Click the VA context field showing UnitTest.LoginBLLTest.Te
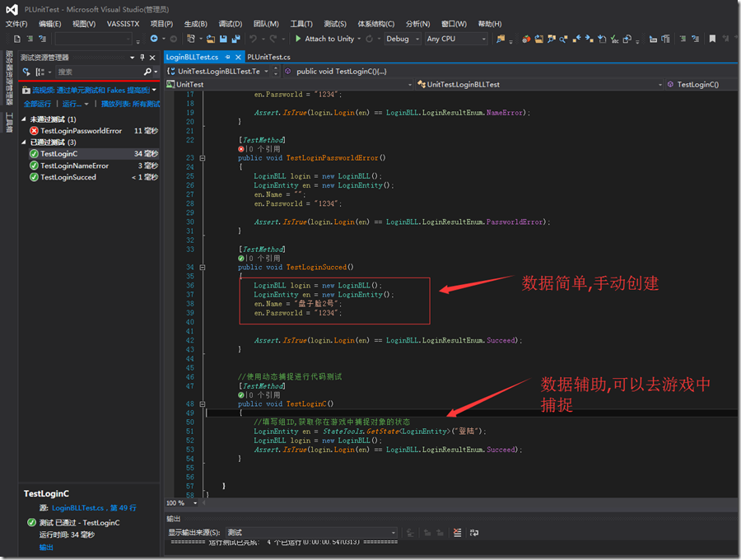 pyautogui.click(x=218, y=72)
